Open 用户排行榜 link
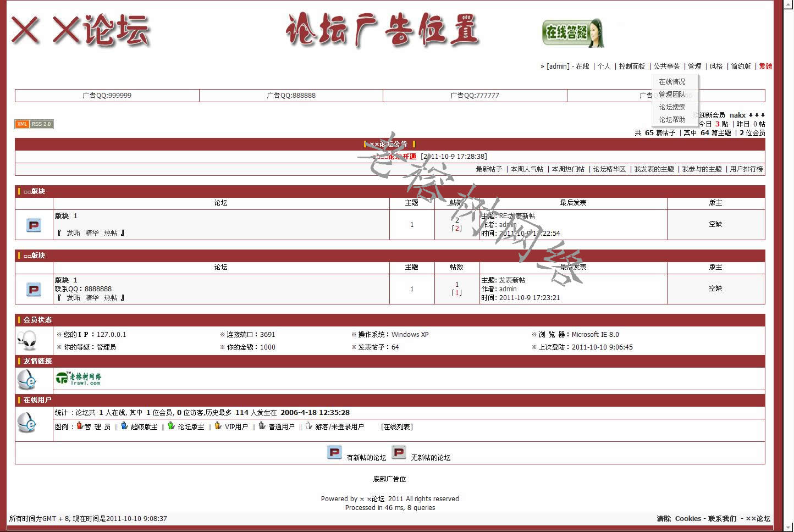Image resolution: width=794 pixels, height=532 pixels. [746, 169]
